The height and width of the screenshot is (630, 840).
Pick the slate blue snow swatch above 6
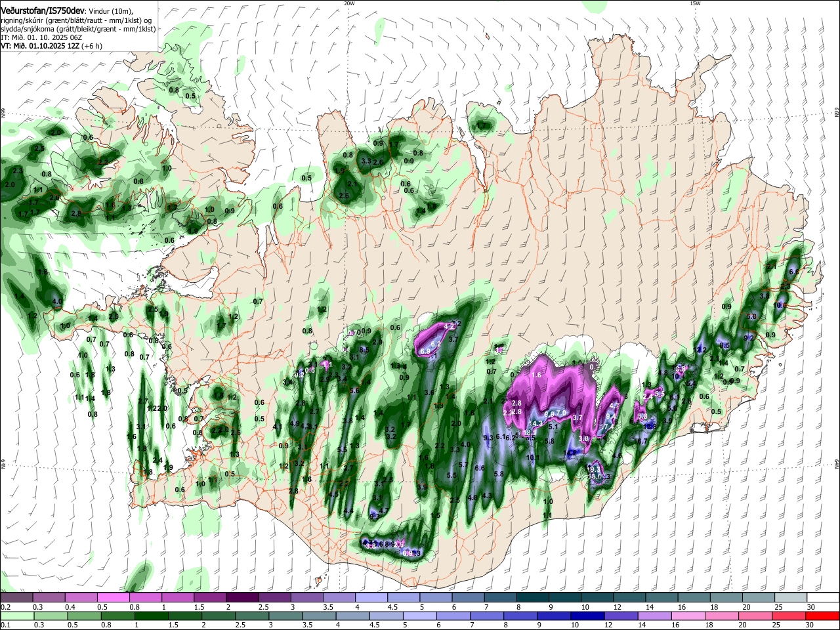(468, 598)
